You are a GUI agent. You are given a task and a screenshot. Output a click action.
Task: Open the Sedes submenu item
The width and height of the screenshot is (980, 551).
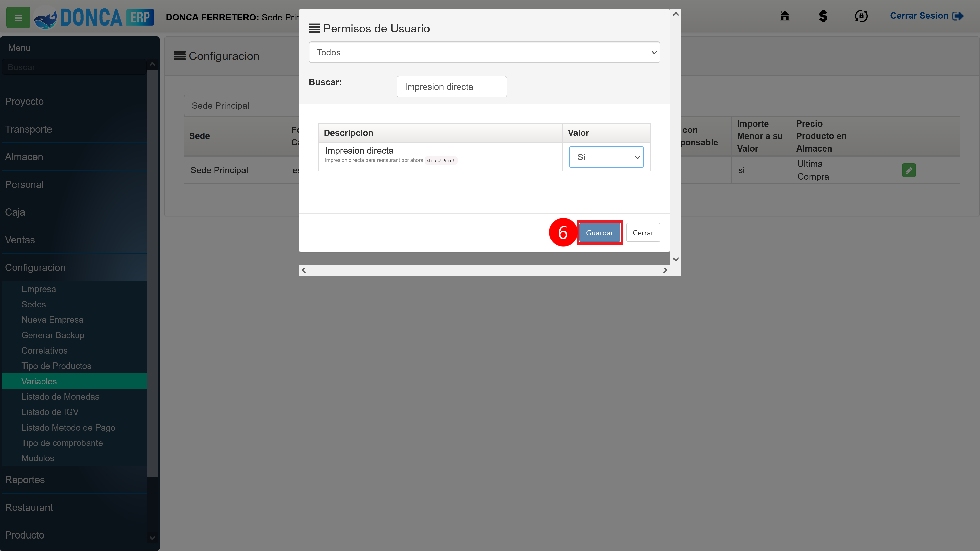(75, 305)
